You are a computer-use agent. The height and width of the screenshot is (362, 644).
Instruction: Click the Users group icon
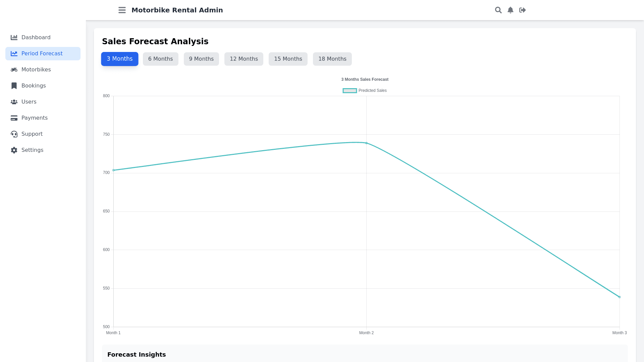tap(14, 102)
